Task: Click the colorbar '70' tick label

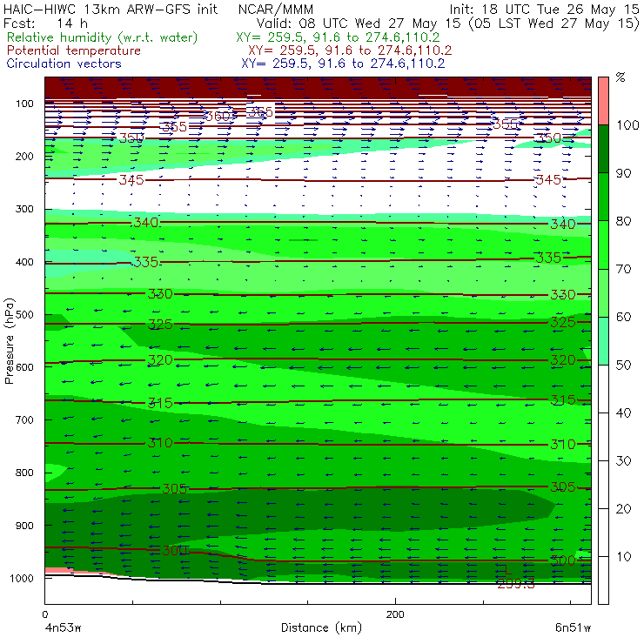Action: (x=623, y=269)
